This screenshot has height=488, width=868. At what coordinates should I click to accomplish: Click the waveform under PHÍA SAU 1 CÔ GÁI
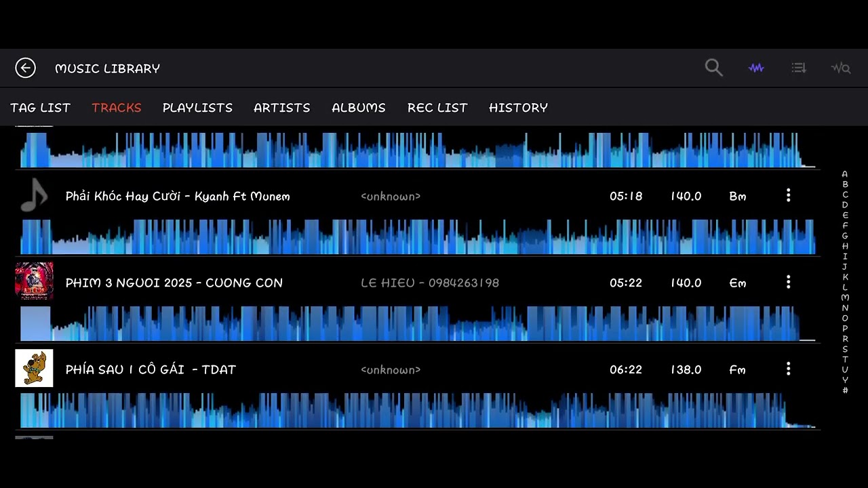click(418, 410)
